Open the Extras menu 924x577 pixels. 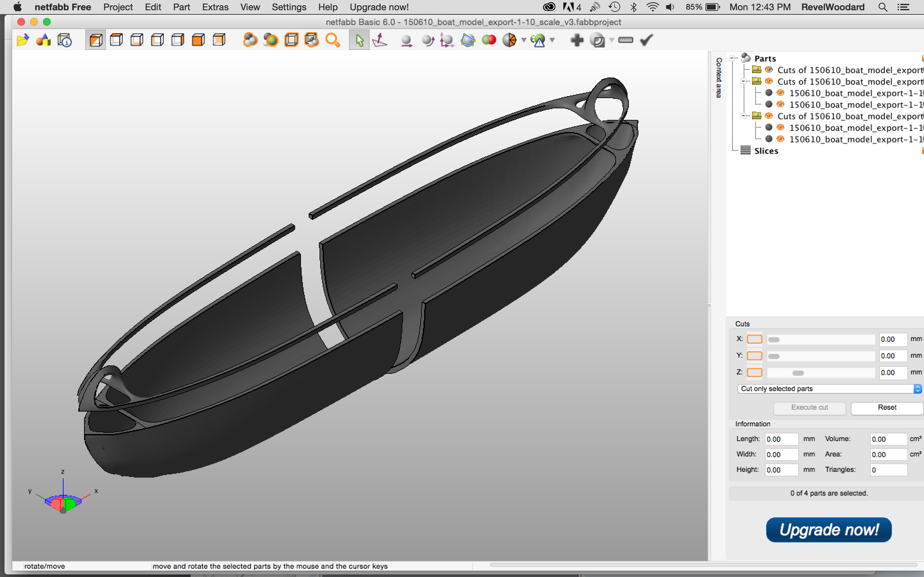(215, 7)
